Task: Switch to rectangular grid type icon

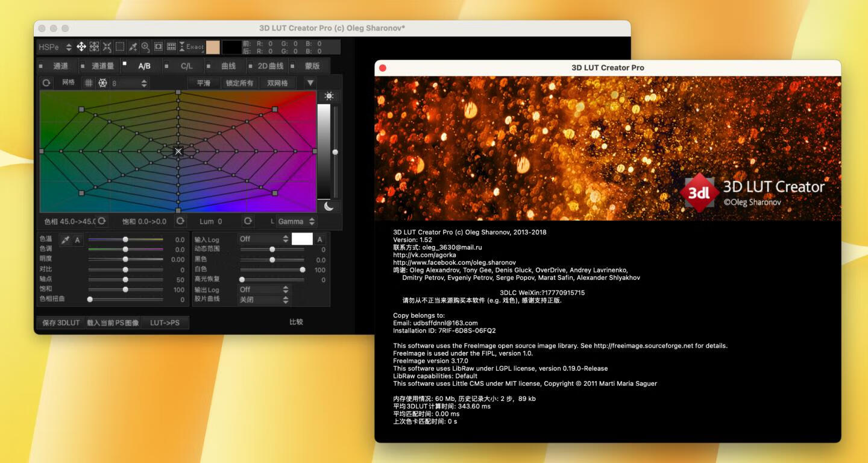Action: click(89, 83)
